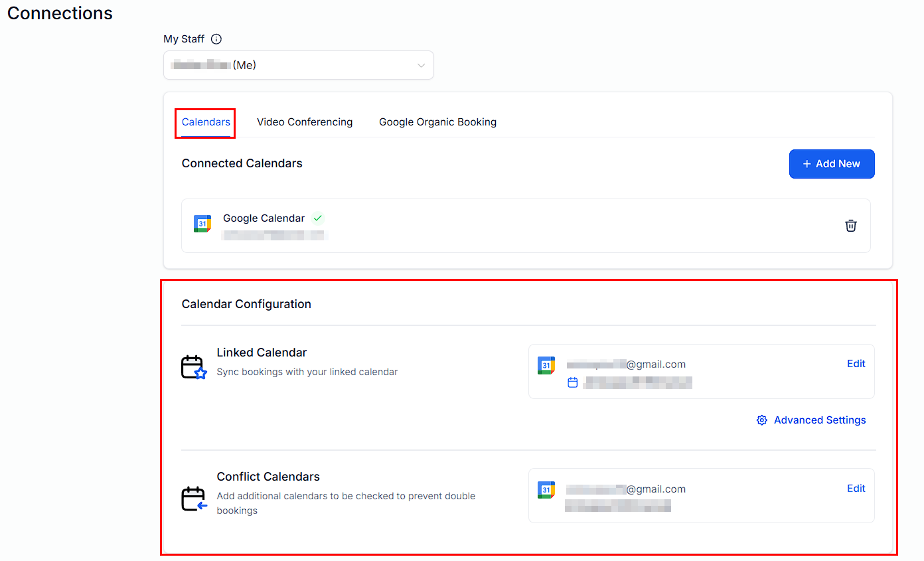Click the gear icon beside Advanced Settings

click(761, 420)
